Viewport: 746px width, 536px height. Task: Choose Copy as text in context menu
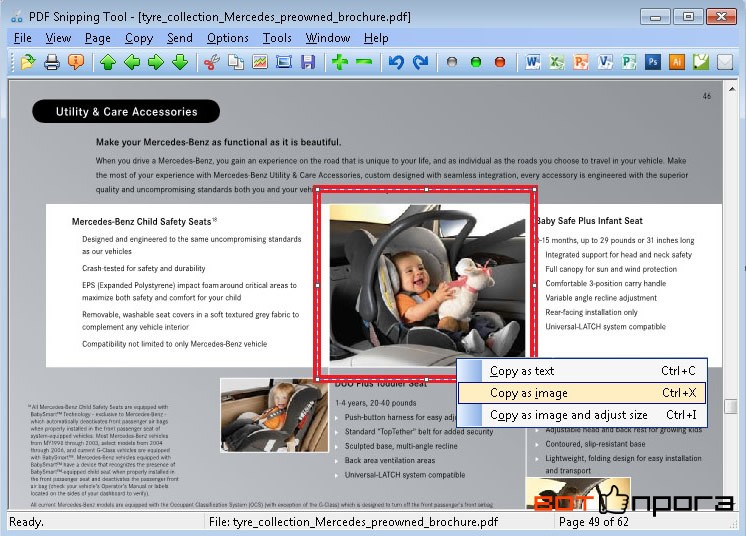coord(582,371)
